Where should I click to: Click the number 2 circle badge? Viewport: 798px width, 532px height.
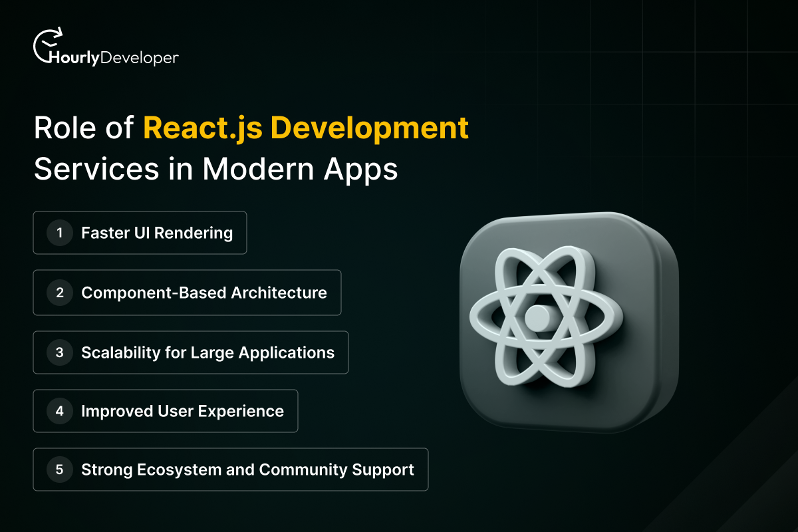click(x=59, y=293)
